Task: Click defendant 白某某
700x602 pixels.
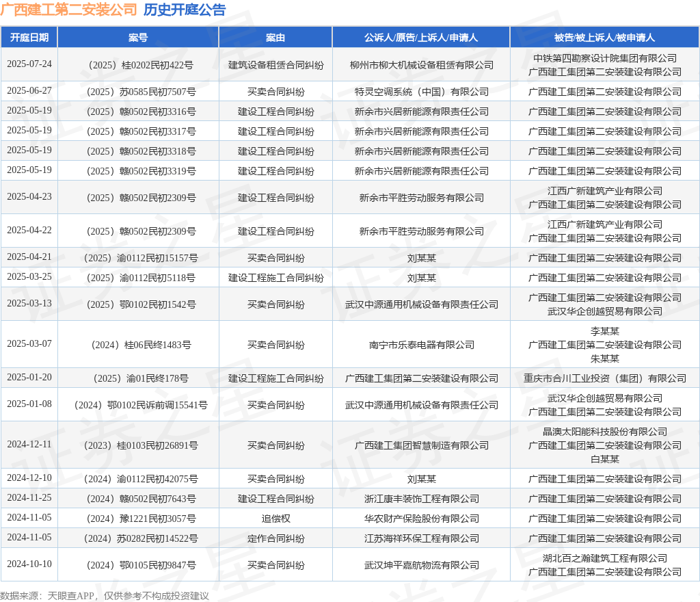Action: [x=605, y=459]
